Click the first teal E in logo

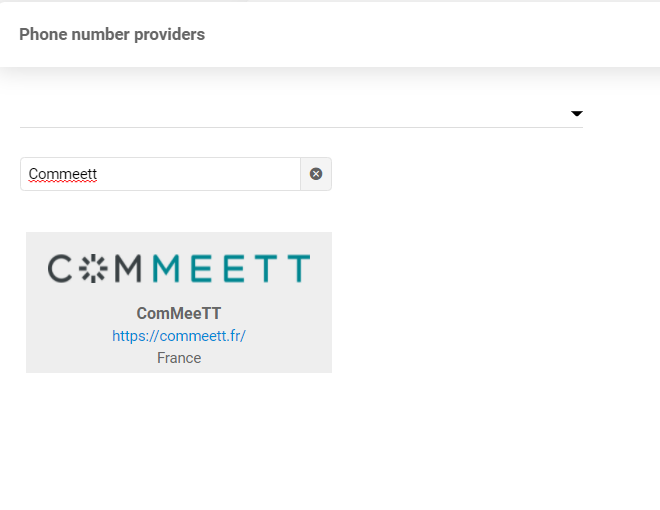[x=201, y=268]
